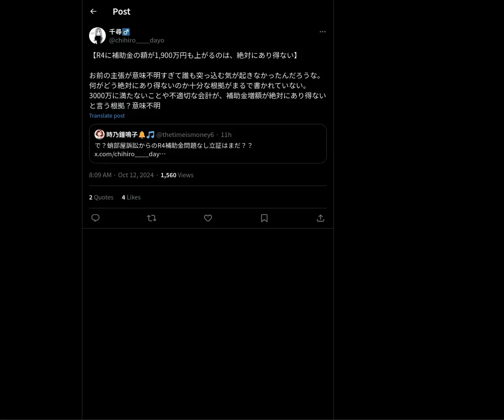The width and height of the screenshot is (504, 420).
Task: Click the @chihiro____dayo handle
Action: pyautogui.click(x=136, y=40)
